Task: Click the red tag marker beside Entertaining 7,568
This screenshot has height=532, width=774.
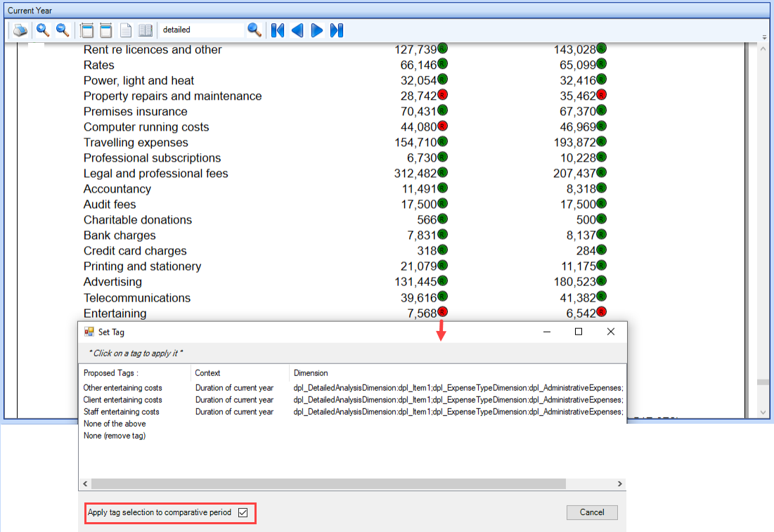Action: coord(442,311)
